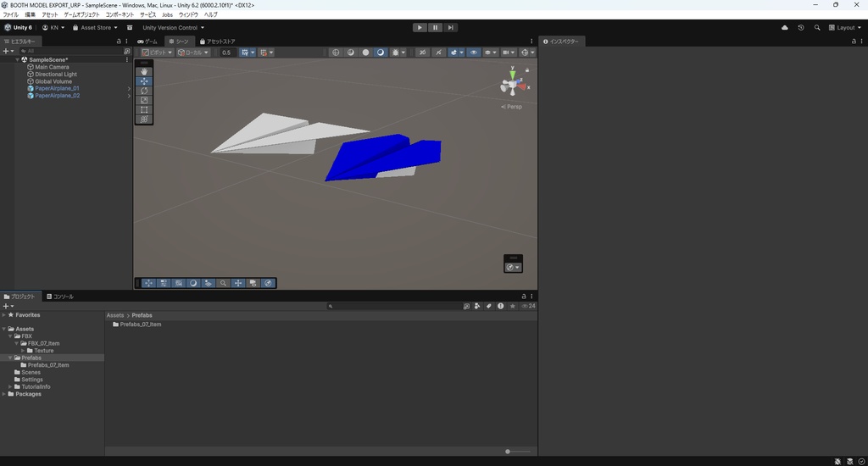Click the project search field
868x466 pixels.
[x=393, y=306]
